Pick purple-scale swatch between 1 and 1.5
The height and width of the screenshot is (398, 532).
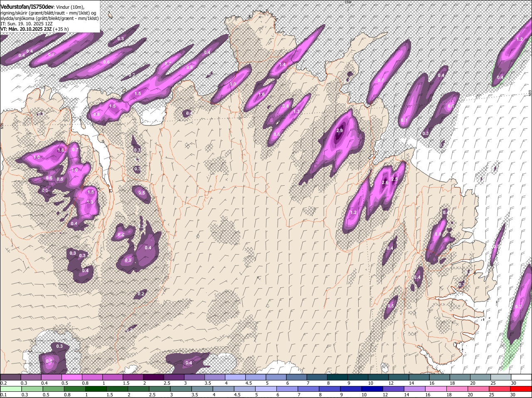[113, 377]
